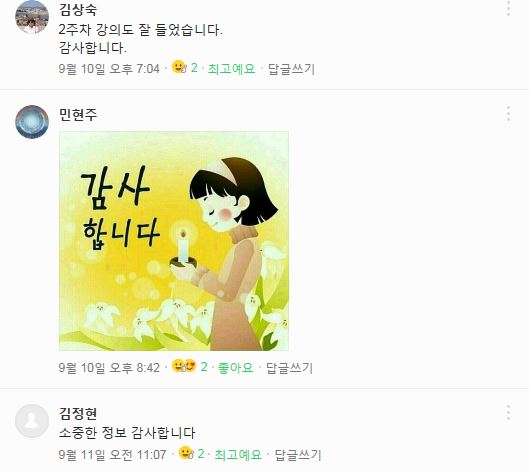Viewport: 529px width, 473px height.
Task: Click 민현주's round profile avatar
Action: pyautogui.click(x=32, y=122)
